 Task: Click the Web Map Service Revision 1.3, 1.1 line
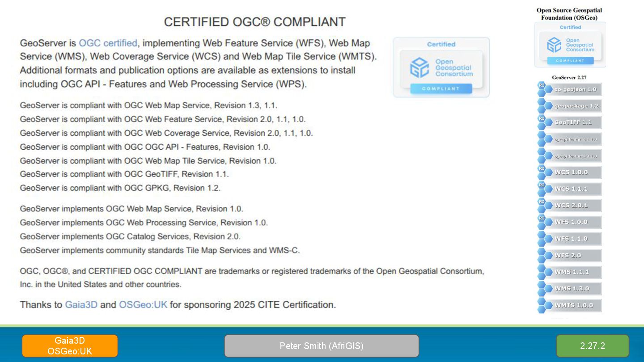coord(148,105)
